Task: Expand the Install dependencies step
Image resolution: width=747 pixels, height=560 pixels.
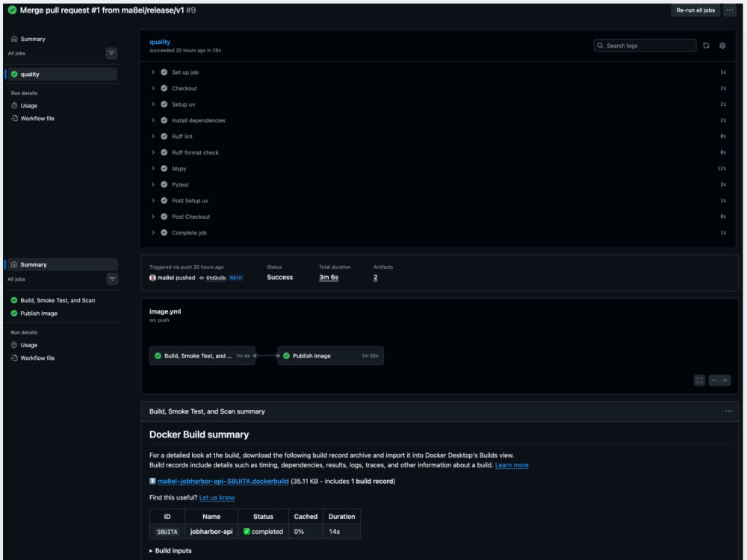Action: click(x=153, y=120)
